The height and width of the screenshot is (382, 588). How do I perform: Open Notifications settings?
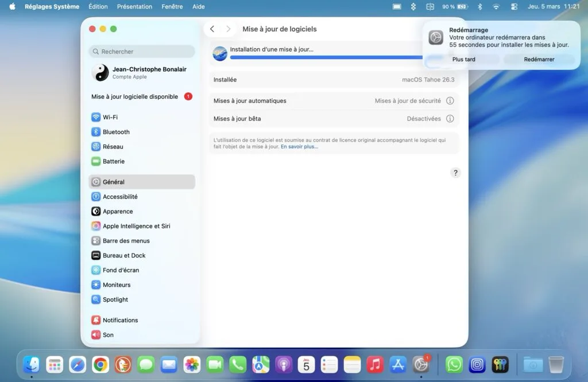pos(142,320)
